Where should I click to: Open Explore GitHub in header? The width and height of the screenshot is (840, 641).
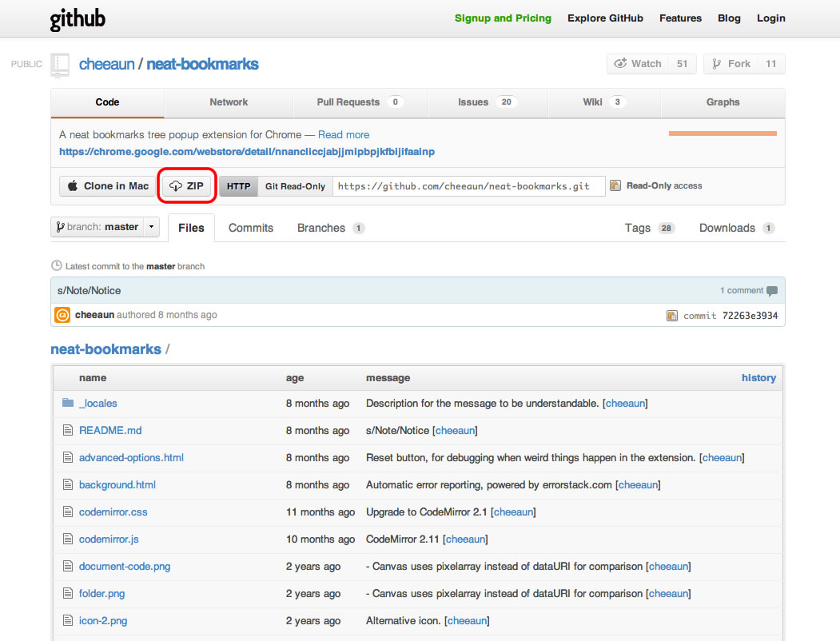[x=605, y=18]
